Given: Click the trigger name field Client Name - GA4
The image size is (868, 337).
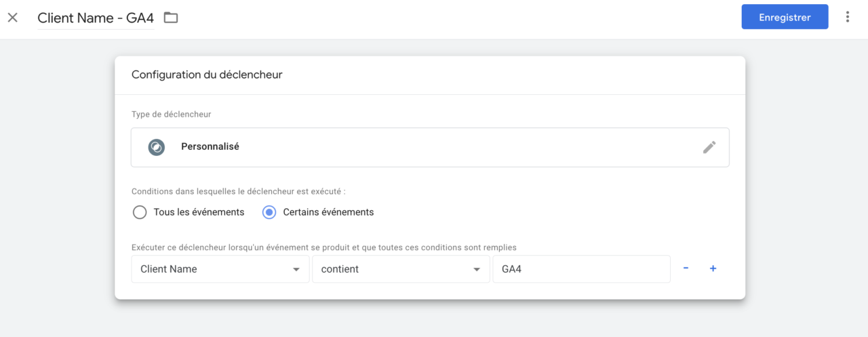Looking at the screenshot, I should pos(96,18).
